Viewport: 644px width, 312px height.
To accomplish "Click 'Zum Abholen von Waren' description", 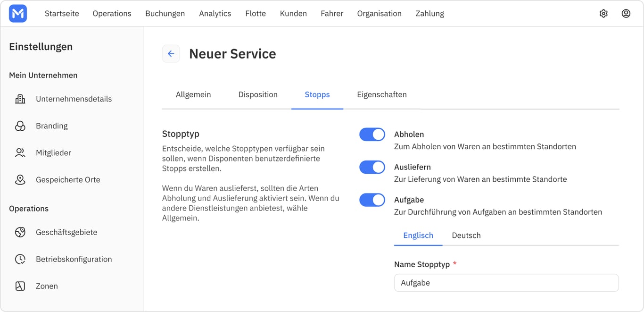I will tap(485, 147).
